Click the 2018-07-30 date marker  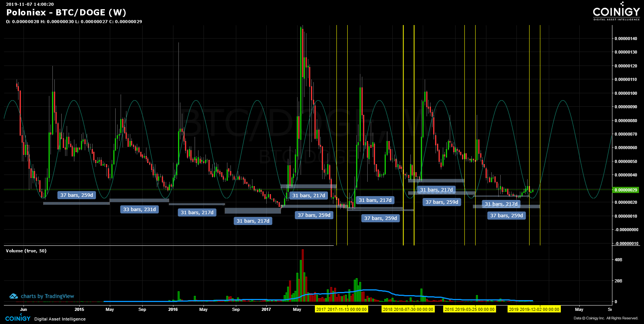coord(408,309)
